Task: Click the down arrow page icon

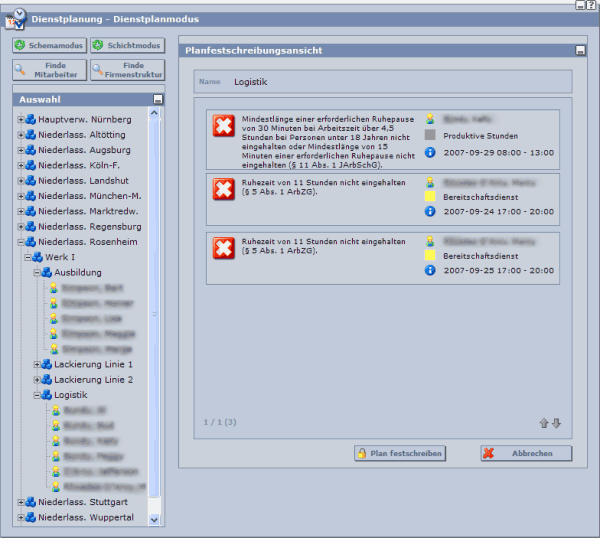Action: tap(556, 423)
